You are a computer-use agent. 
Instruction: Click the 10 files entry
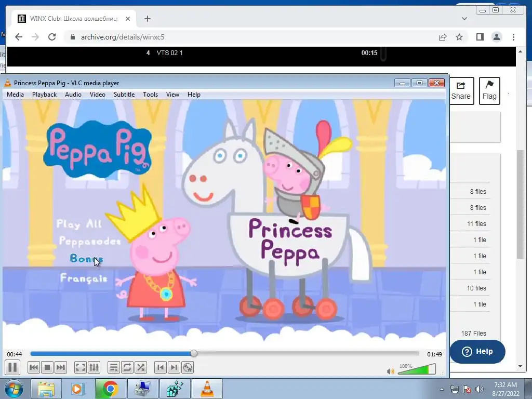tap(476, 288)
